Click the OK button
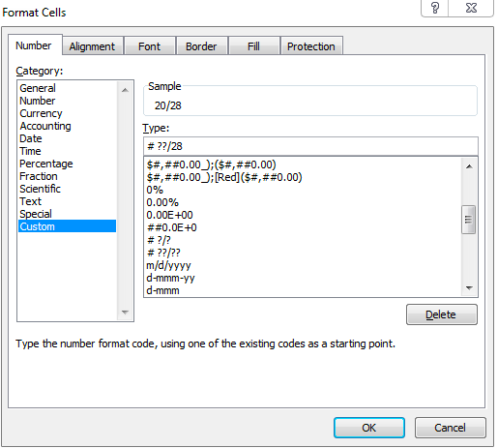 [369, 428]
